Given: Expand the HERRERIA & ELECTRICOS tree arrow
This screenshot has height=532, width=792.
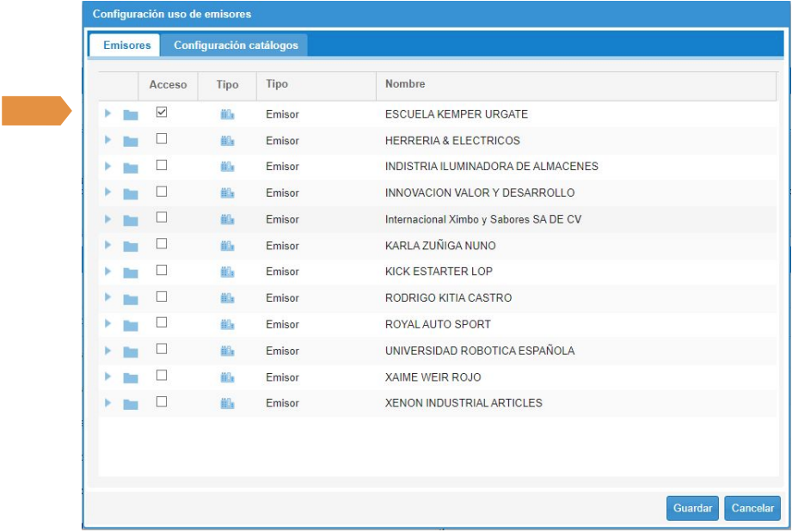Looking at the screenshot, I should point(107,140).
